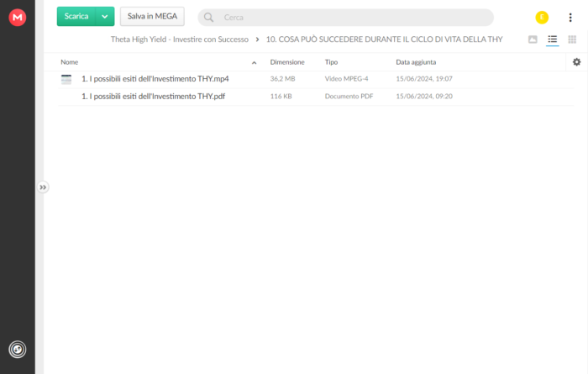Sort by Data aggiunta column header

pyautogui.click(x=416, y=62)
